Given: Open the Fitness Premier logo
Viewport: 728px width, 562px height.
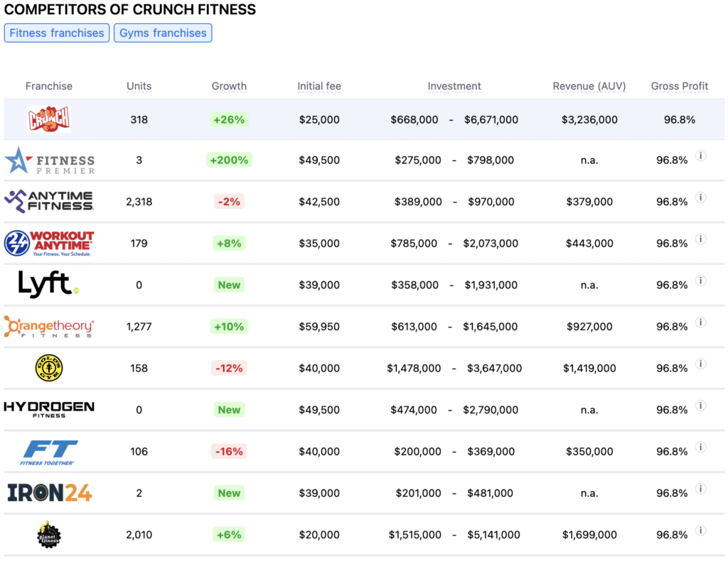Looking at the screenshot, I should (x=49, y=161).
